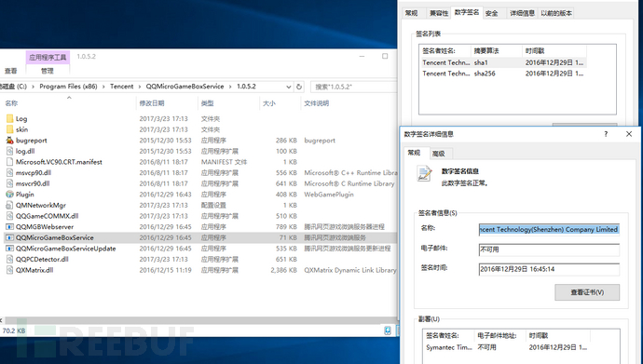Click the signer name field
Viewport: 643px width, 364px height.
pyautogui.click(x=549, y=230)
